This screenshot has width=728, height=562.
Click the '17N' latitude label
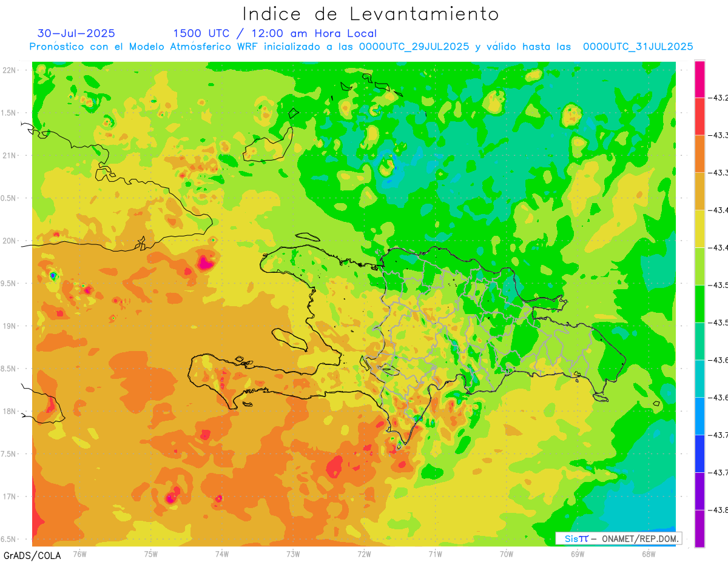click(x=10, y=497)
